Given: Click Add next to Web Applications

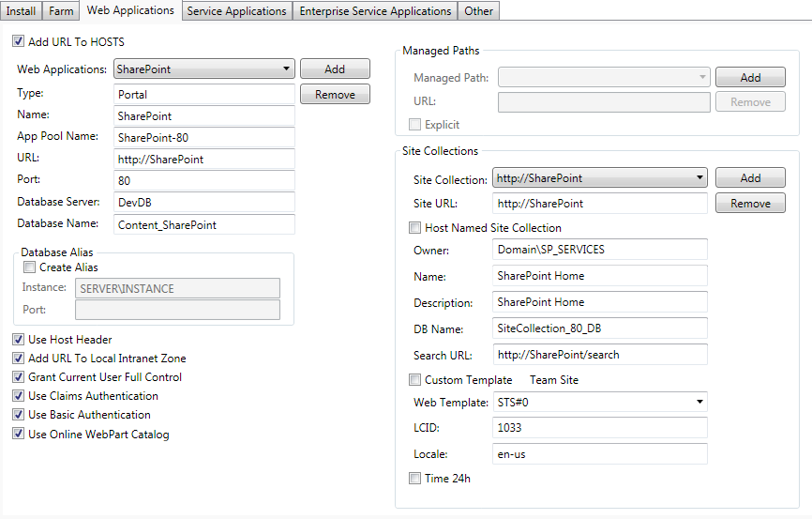Looking at the screenshot, I should point(335,69).
